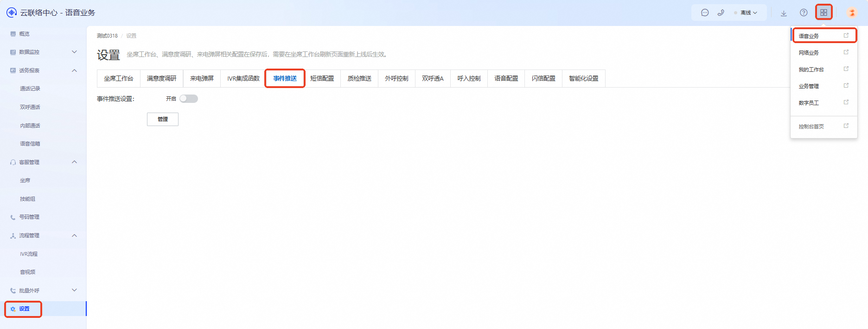Select 业务管理 in the app menu
The width and height of the screenshot is (868, 329).
824,86
